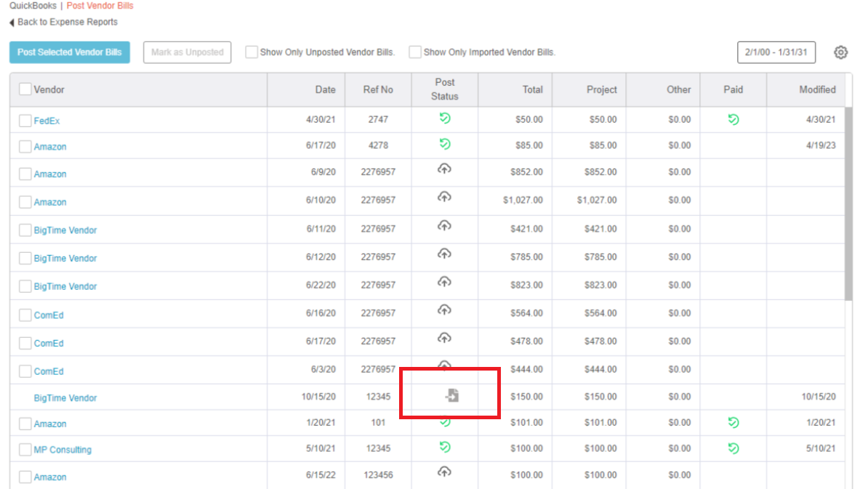The height and width of the screenshot is (489, 868).
Task: Sort by Date column header
Action: [326, 89]
